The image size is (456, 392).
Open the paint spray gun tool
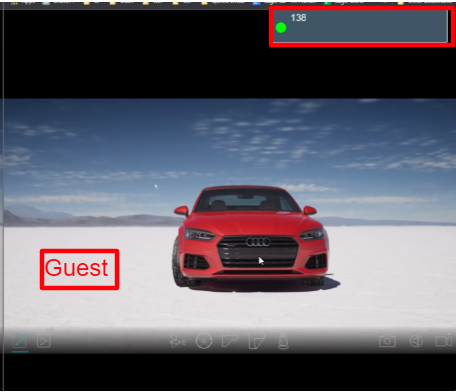point(178,341)
